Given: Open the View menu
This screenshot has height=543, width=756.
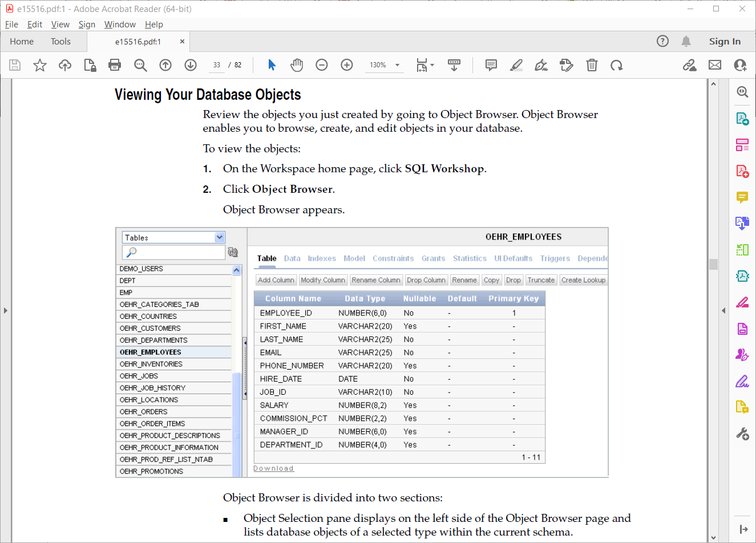Looking at the screenshot, I should point(60,25).
